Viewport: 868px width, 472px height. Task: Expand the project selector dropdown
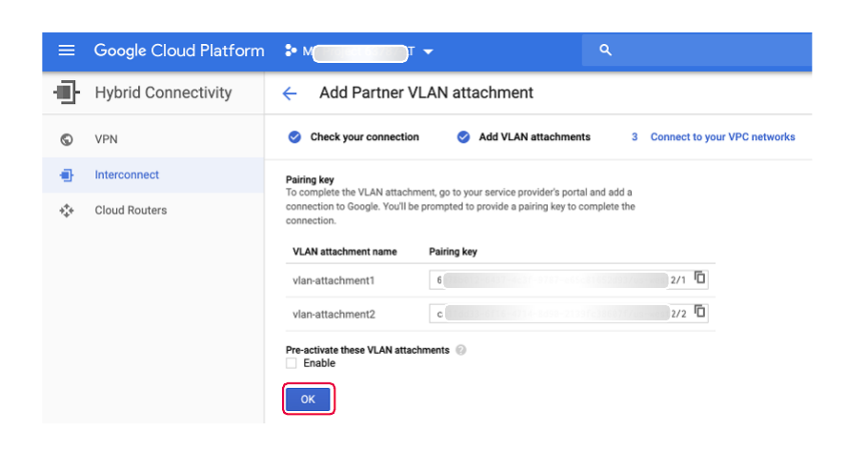point(428,51)
